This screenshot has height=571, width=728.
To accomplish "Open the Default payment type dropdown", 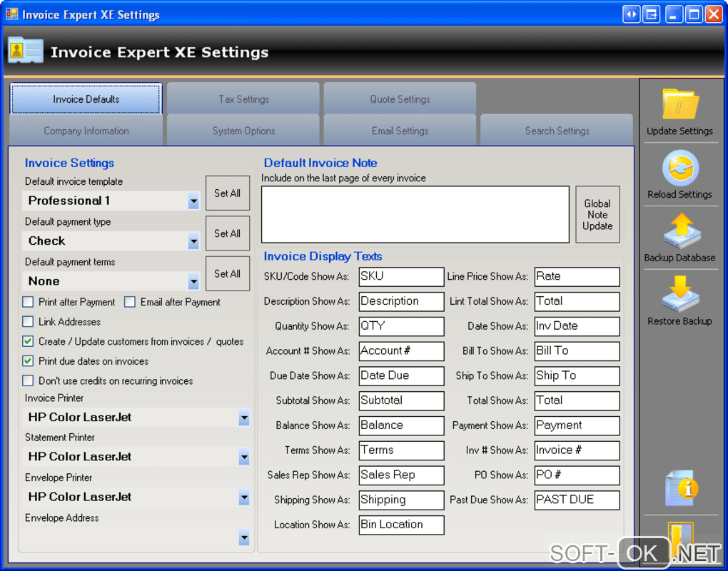I will [x=193, y=241].
